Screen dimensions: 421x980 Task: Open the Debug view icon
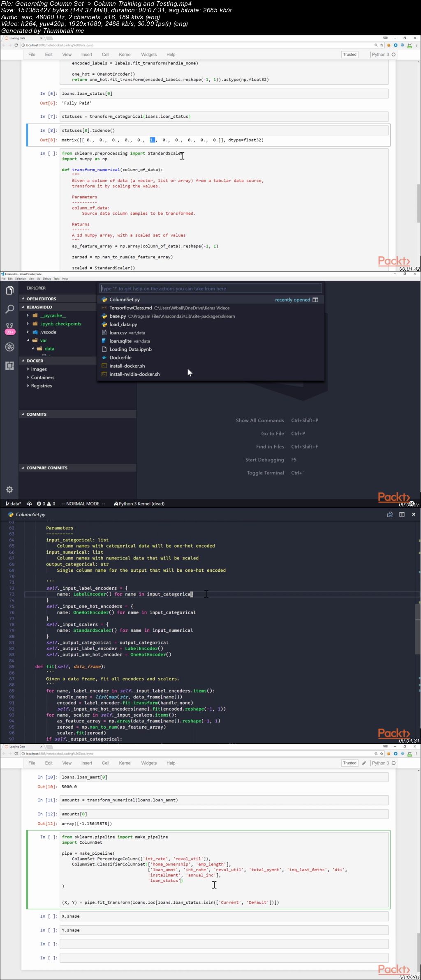[9, 347]
